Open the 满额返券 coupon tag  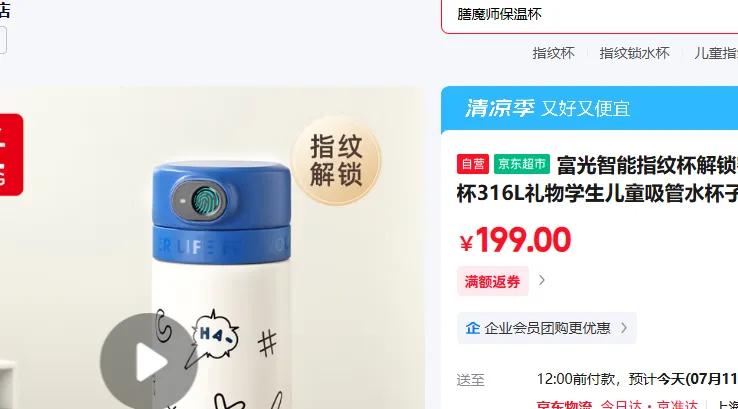pos(492,281)
